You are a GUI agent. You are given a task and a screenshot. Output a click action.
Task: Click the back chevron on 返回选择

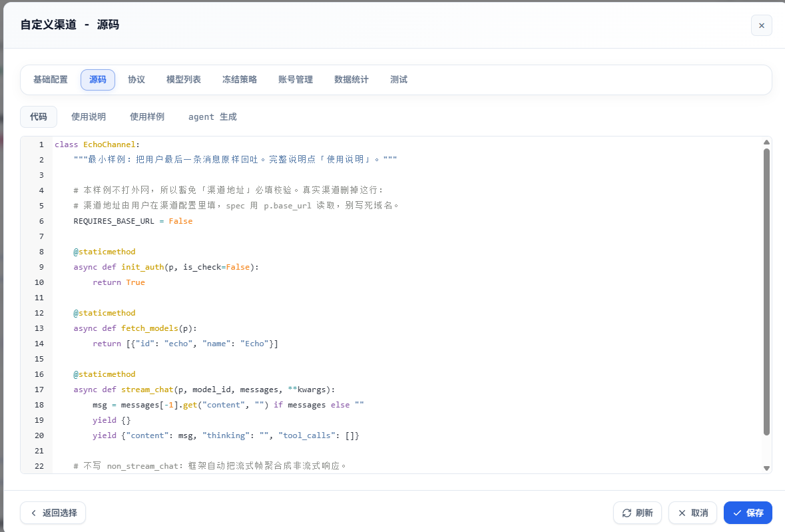33,513
